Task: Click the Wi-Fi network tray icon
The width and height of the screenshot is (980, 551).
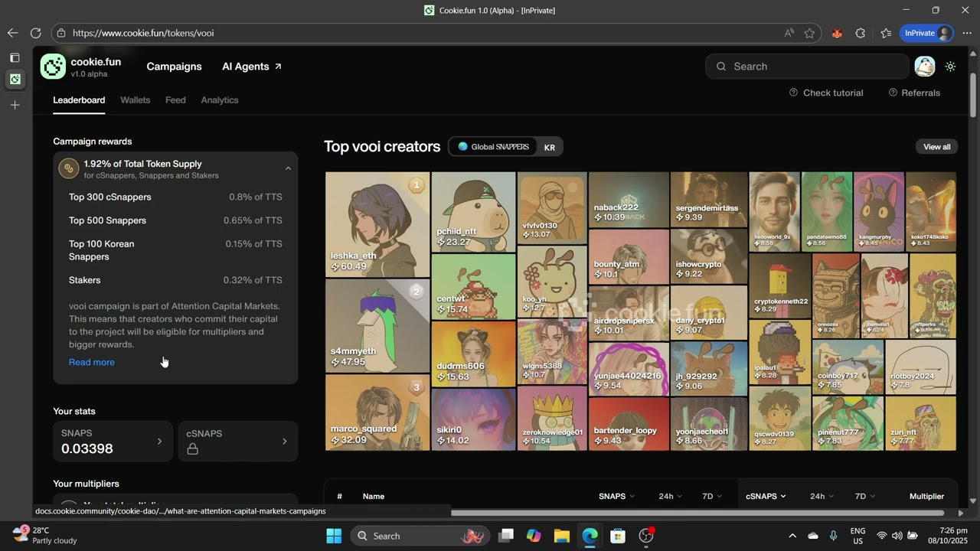Action: pos(882,536)
